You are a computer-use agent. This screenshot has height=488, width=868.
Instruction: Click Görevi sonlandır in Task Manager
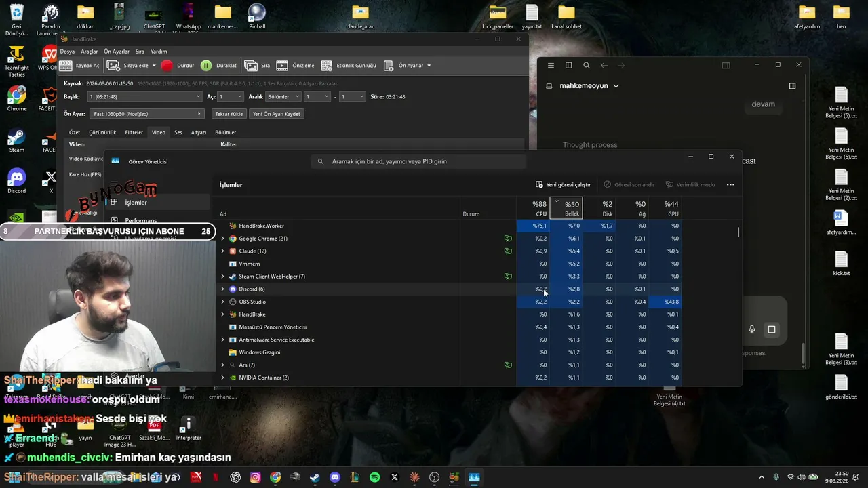tap(629, 184)
